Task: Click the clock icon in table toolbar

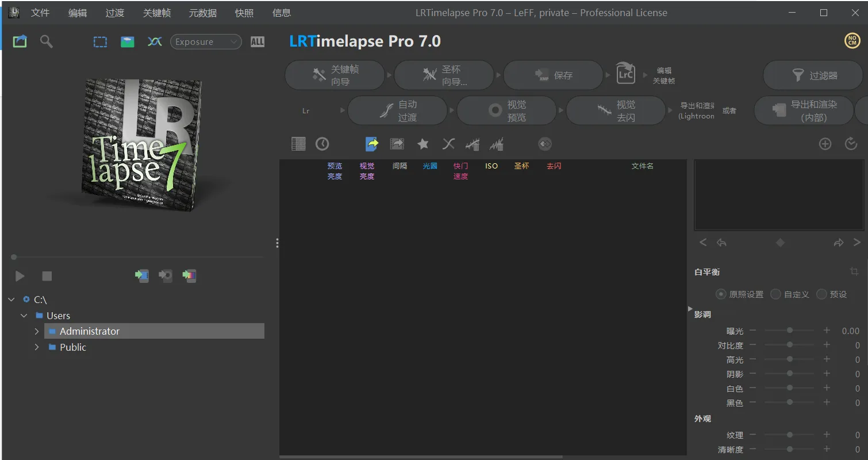Action: tap(322, 144)
